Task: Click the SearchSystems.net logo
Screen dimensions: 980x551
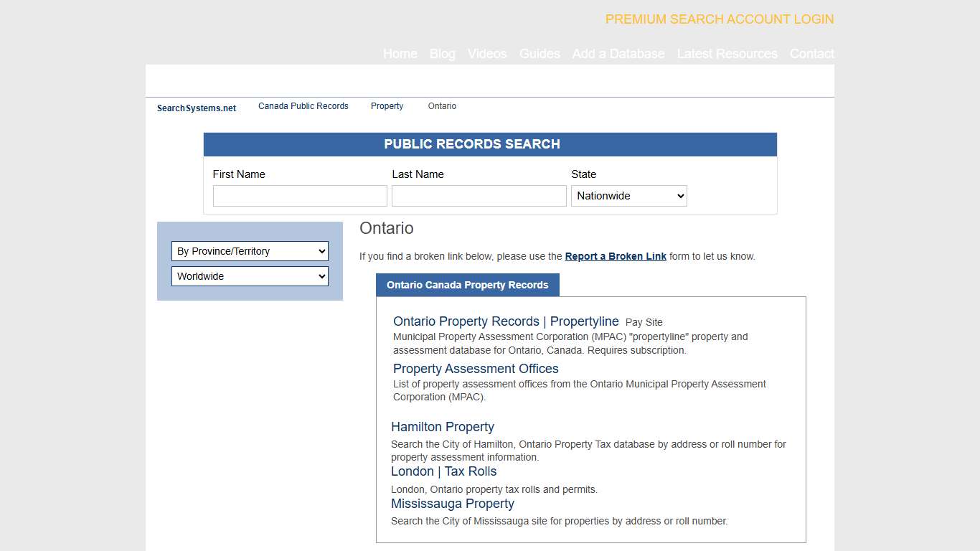Action: point(196,108)
